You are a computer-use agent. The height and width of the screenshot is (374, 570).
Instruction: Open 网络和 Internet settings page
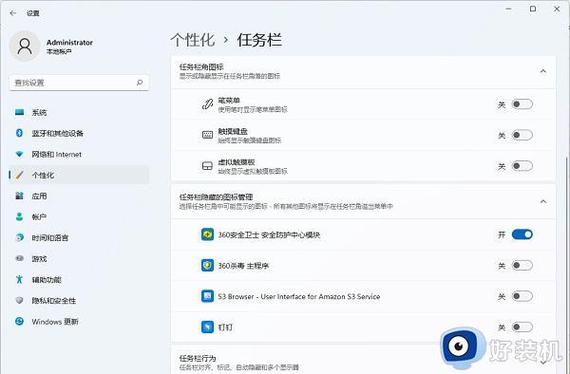[x=79, y=154]
